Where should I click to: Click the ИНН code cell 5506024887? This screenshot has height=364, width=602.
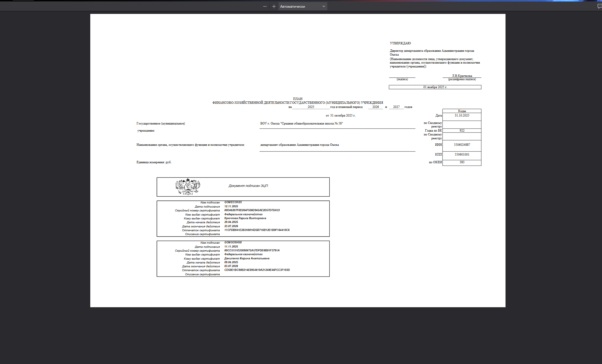pyautogui.click(x=462, y=145)
